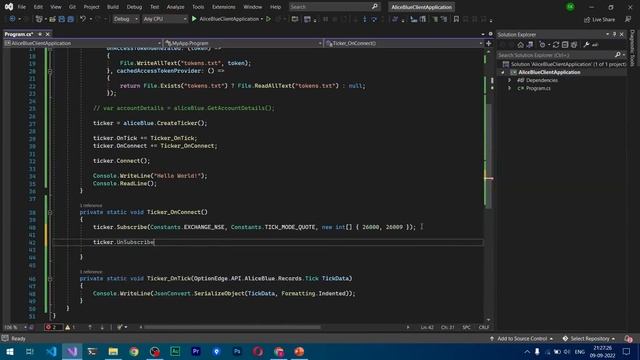Viewport: 640px width, 360px height.
Task: Click the Live Share button
Action: 599,20
